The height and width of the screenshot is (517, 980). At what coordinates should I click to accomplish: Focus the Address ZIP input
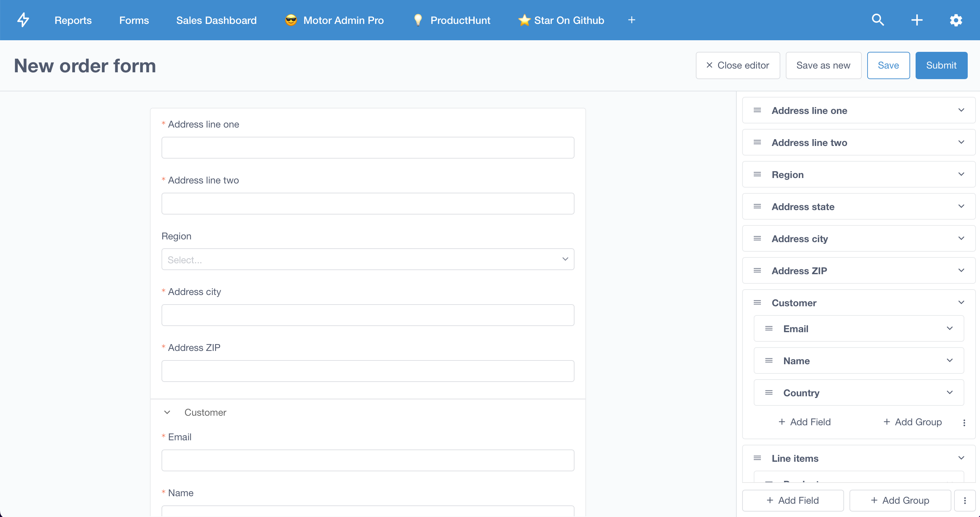pyautogui.click(x=367, y=371)
